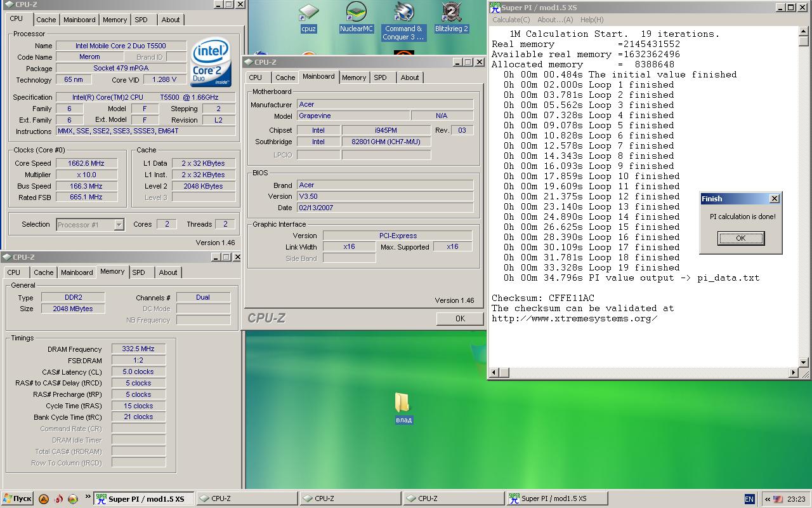Click the CPU-Z Mainboard window title icon
The image size is (812, 508).
point(249,62)
